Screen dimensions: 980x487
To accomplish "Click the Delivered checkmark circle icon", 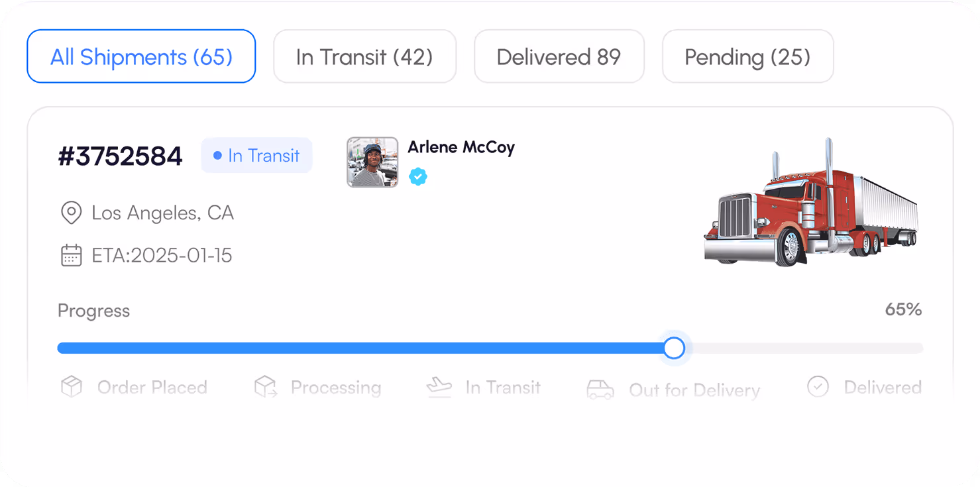I will (818, 387).
